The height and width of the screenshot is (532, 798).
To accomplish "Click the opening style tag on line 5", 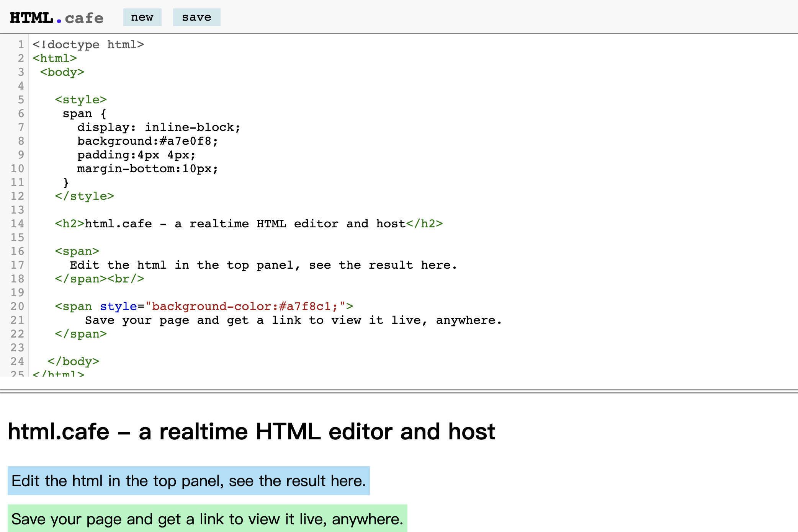I will pos(80,100).
